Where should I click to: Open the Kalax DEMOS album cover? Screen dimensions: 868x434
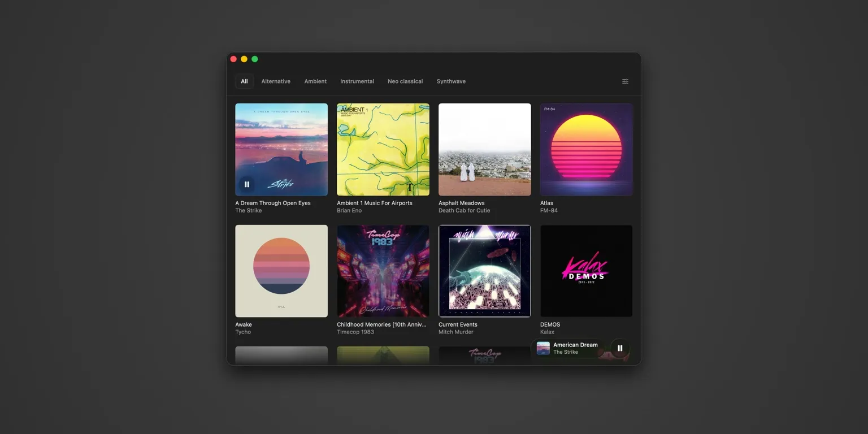coord(587,271)
